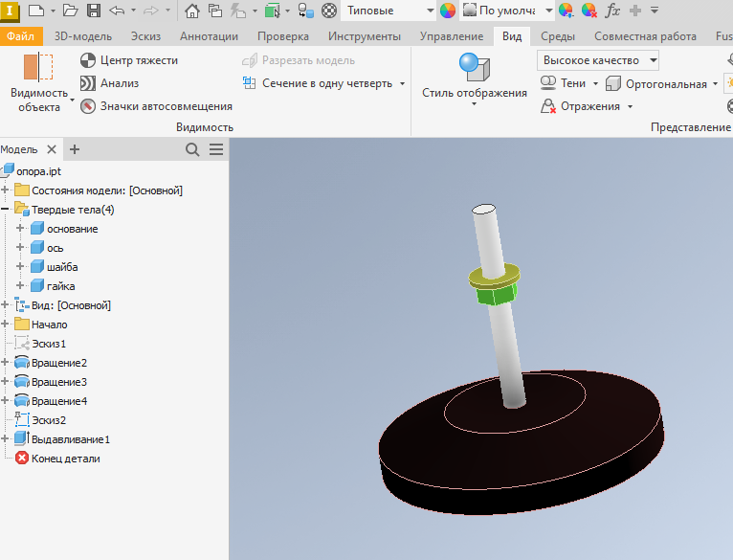Expand the гайка solid body
The image size is (733, 560).
pyautogui.click(x=20, y=285)
